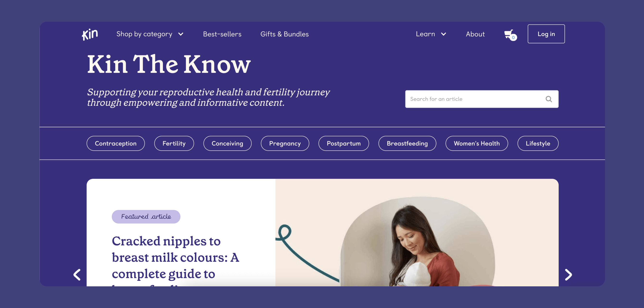Open the shopping cart icon

pos(510,35)
